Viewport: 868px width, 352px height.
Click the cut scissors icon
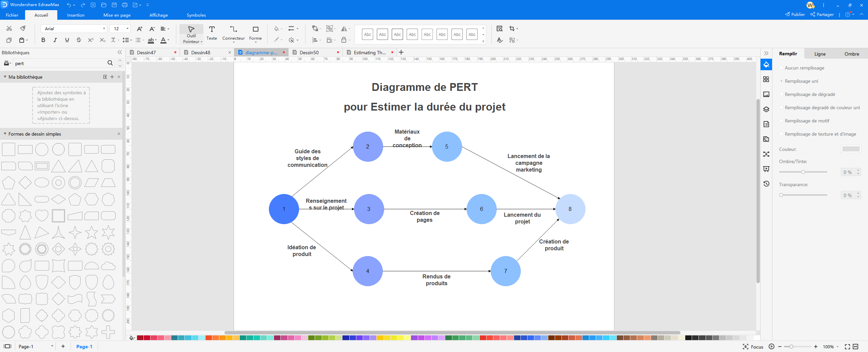click(9, 28)
